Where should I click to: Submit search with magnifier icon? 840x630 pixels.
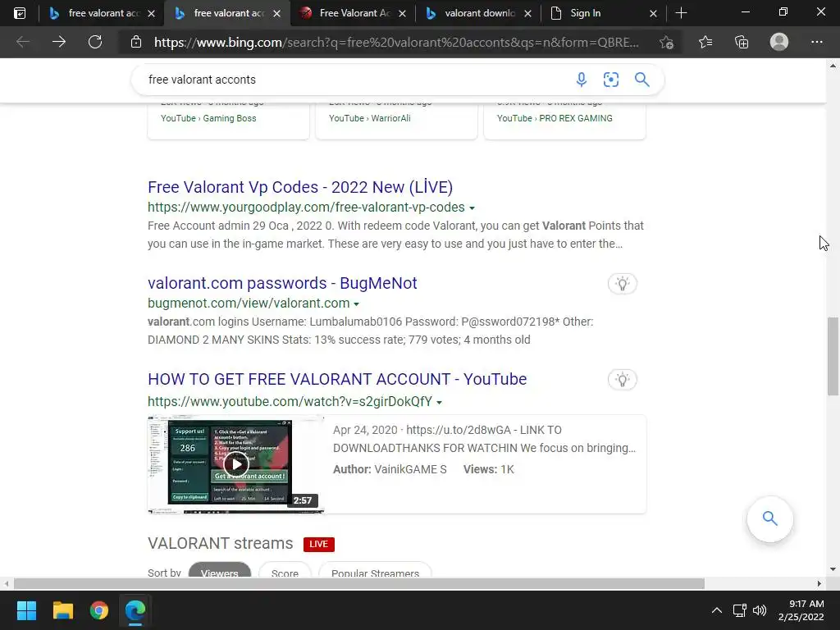pyautogui.click(x=641, y=80)
